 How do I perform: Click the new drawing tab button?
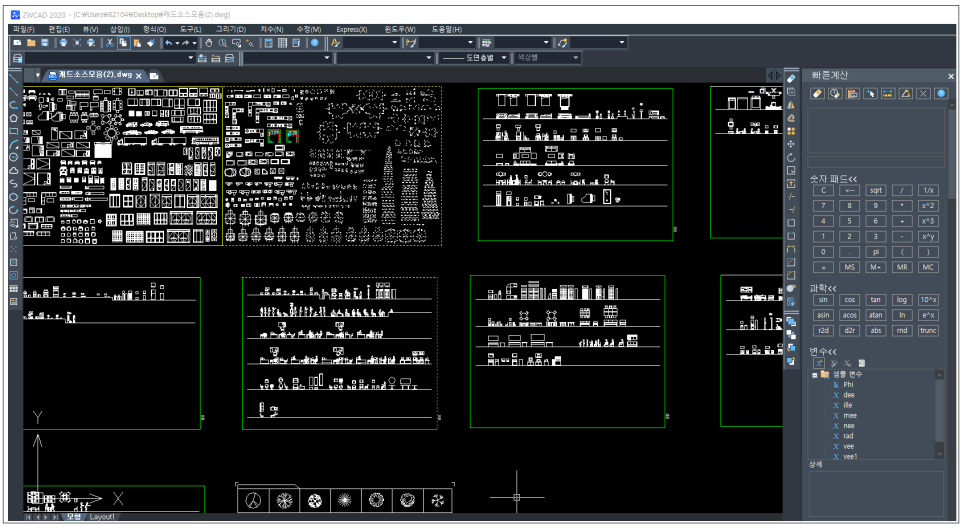(x=154, y=76)
